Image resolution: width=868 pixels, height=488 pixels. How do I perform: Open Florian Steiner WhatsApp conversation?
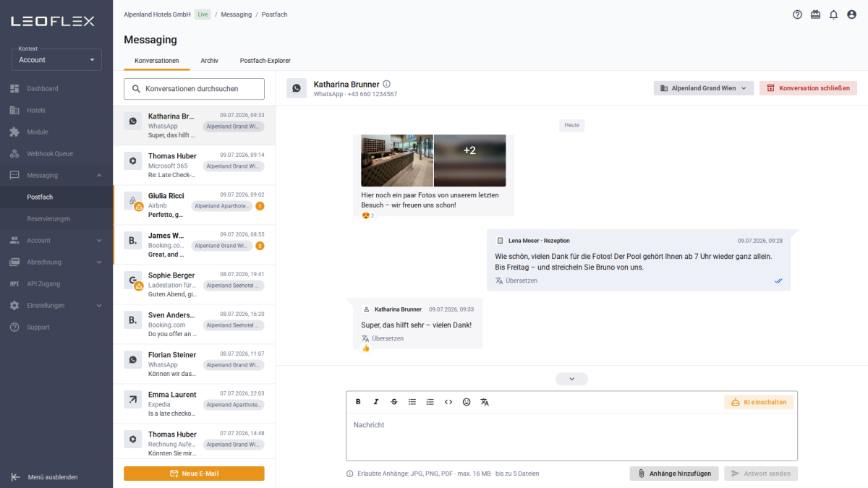pos(194,364)
